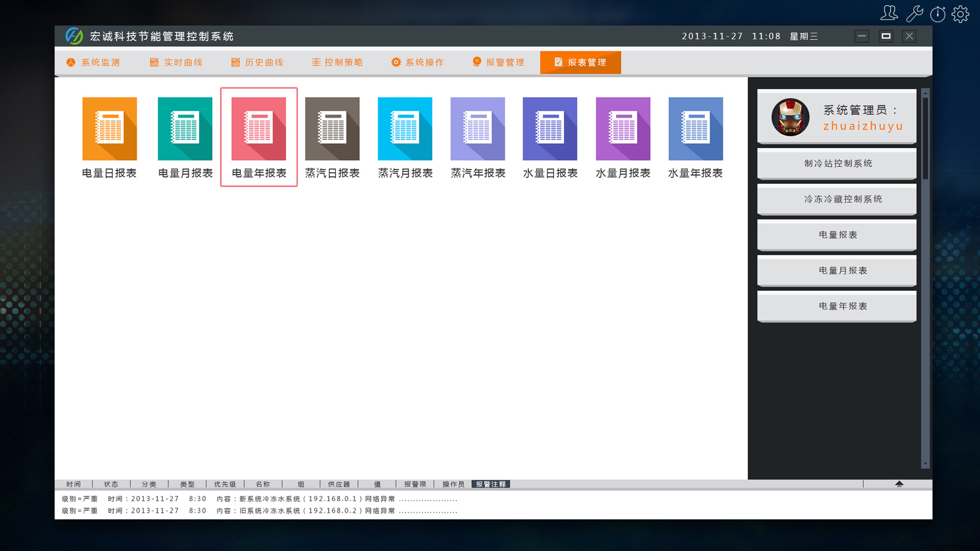Screen dimensions: 980x551
Task: Expand the alarm panel with up arrow
Action: click(x=899, y=484)
